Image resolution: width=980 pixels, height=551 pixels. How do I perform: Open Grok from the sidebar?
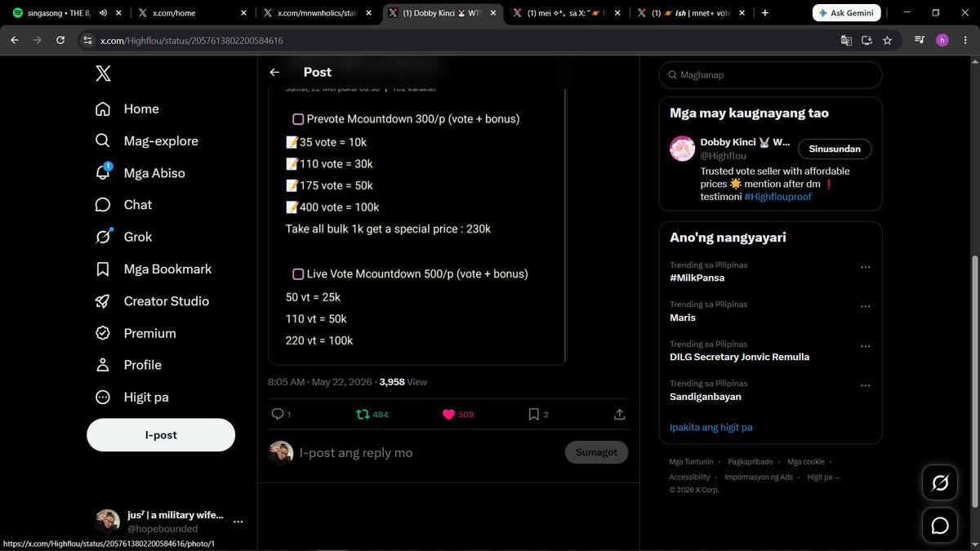click(x=123, y=237)
